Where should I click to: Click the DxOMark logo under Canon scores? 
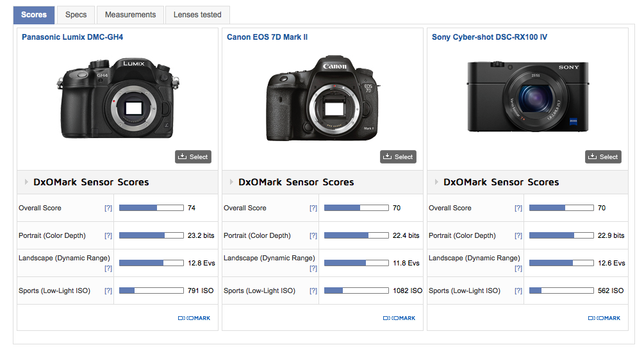click(x=399, y=318)
